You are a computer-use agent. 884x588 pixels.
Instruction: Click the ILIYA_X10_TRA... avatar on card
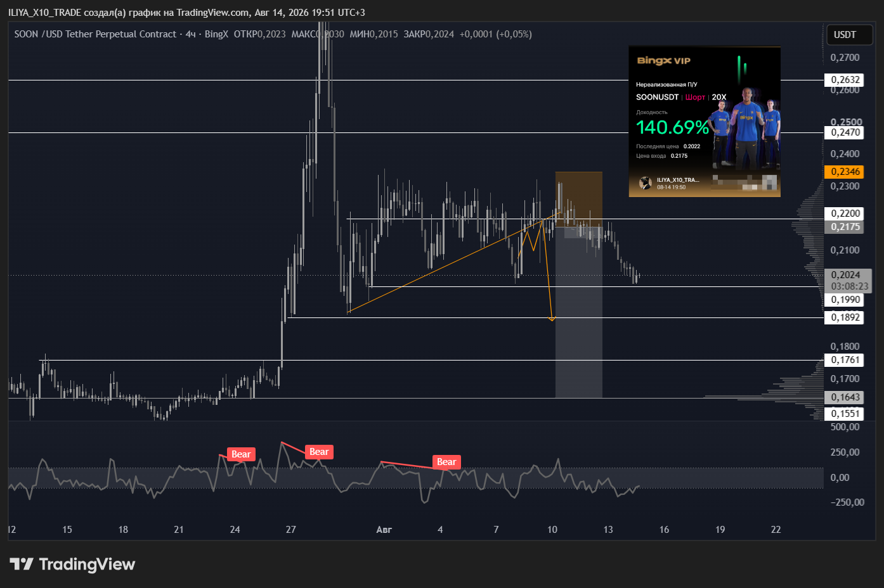pos(646,183)
